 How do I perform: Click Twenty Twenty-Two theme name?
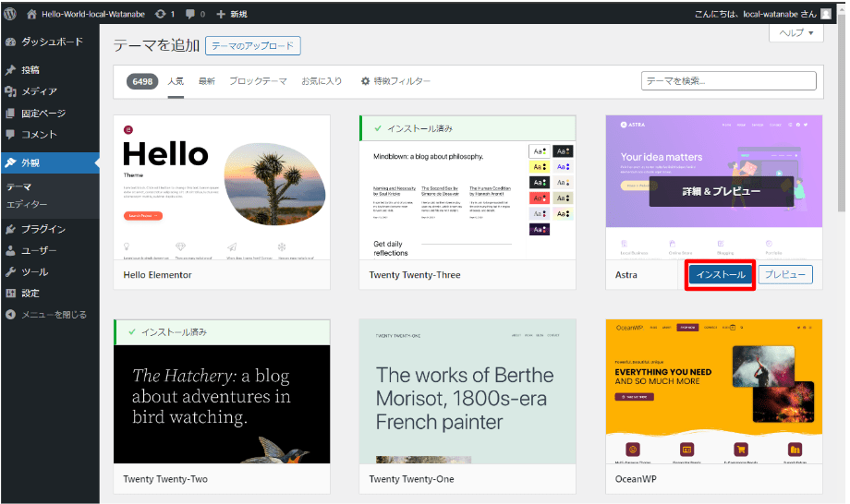point(165,479)
